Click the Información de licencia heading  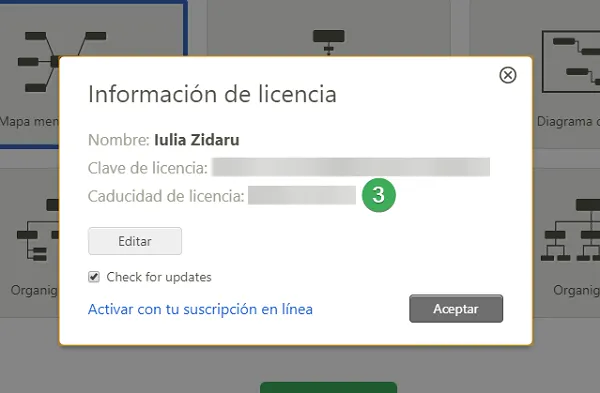[x=212, y=94]
